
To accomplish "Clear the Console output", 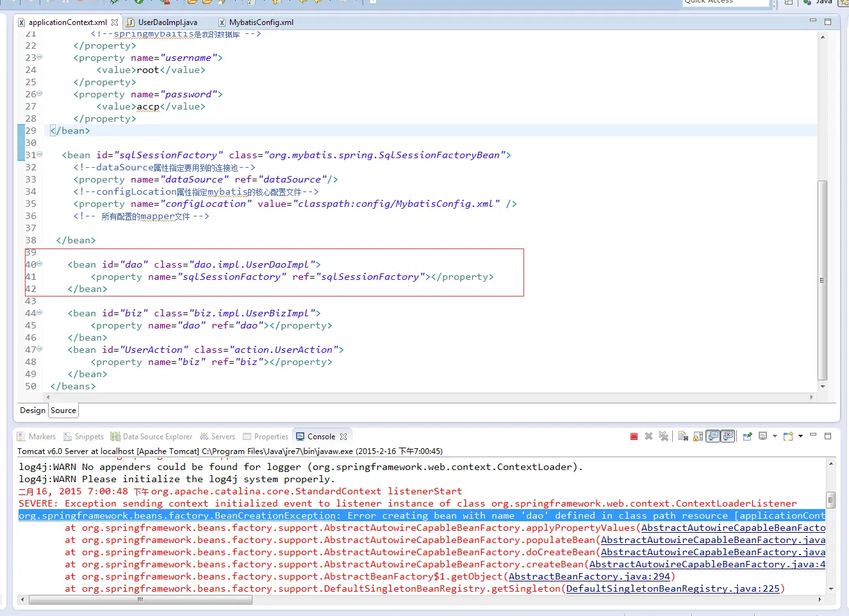I will coord(683,436).
